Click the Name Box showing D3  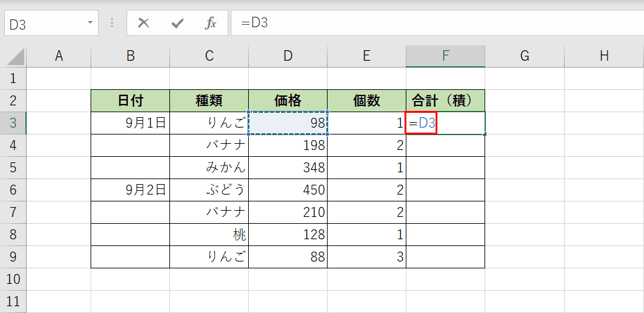pos(51,23)
